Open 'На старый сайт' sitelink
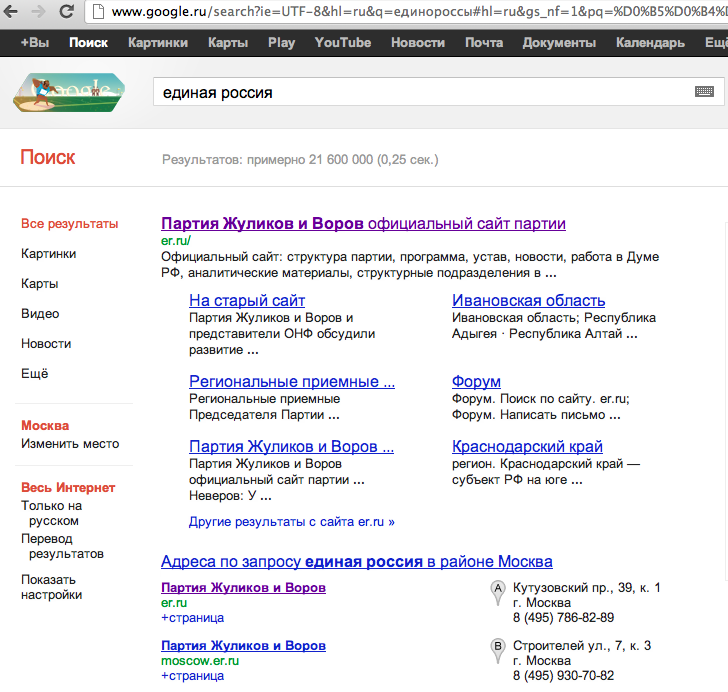 click(247, 300)
